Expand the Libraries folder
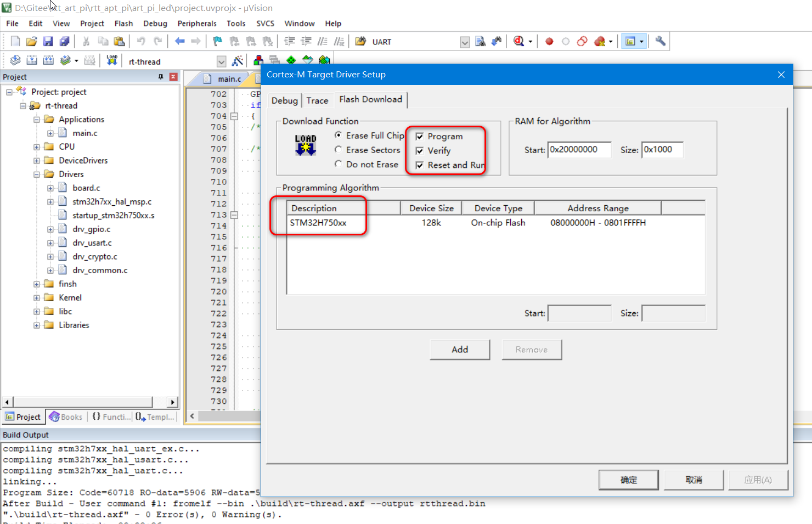 point(37,325)
